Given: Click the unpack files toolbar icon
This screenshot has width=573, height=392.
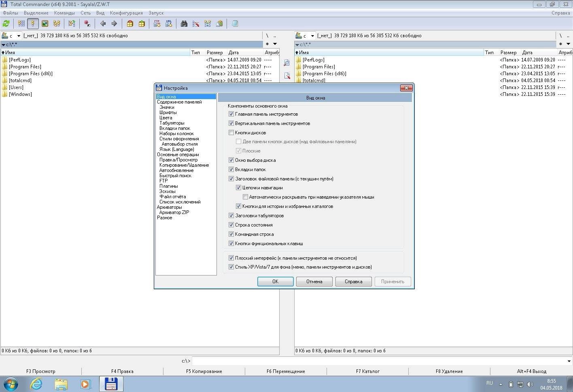Looking at the screenshot, I should pos(142,23).
